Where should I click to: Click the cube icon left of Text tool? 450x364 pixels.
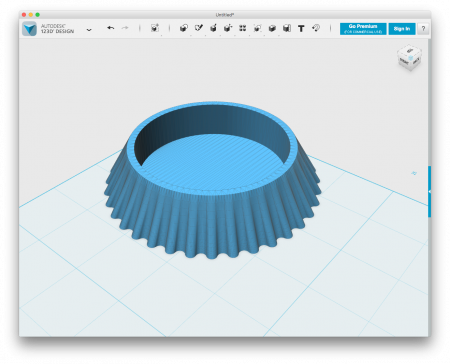tap(287, 28)
